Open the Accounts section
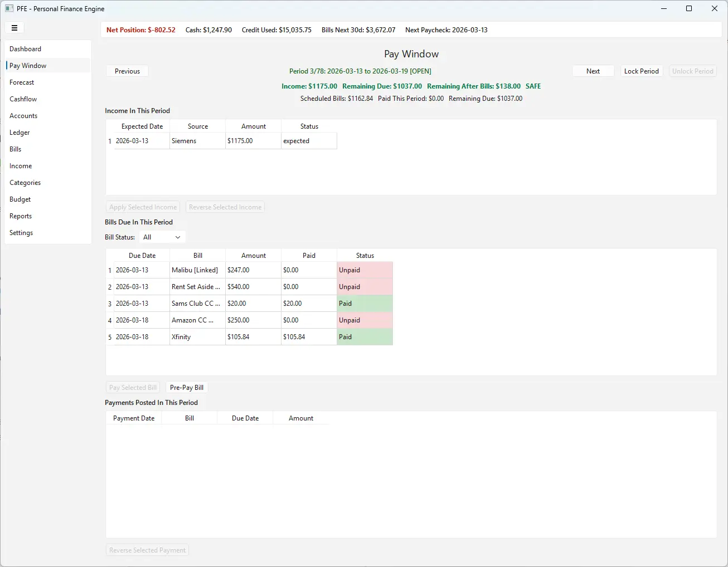This screenshot has height=567, width=728. click(x=48, y=116)
